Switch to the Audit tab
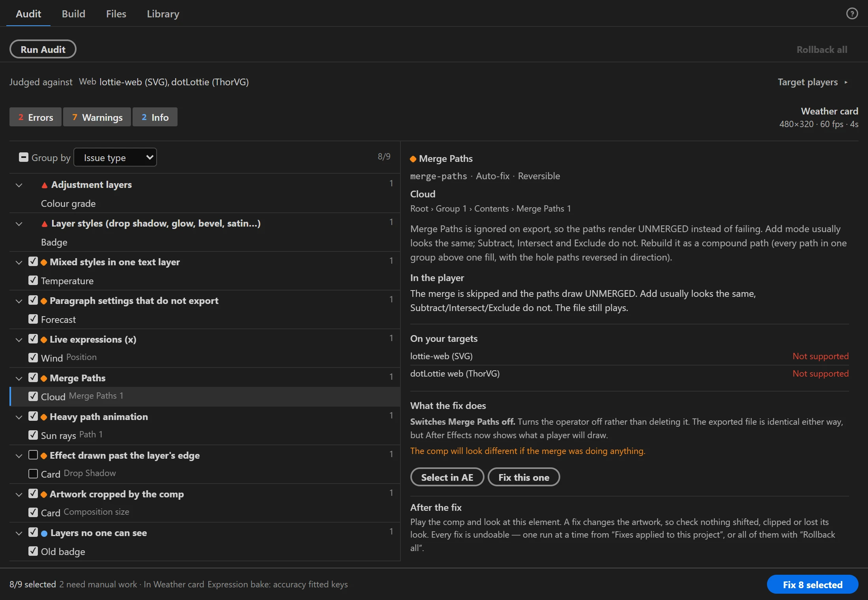 (28, 14)
